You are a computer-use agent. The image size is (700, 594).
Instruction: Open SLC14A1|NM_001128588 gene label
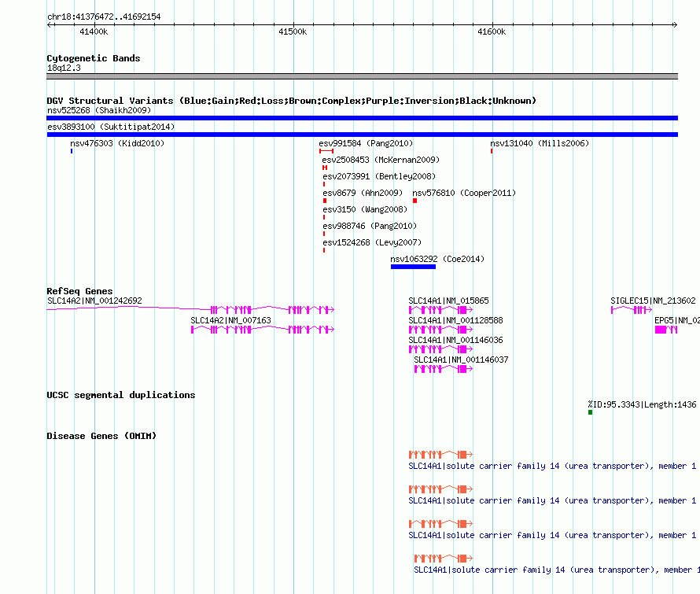pos(456,321)
